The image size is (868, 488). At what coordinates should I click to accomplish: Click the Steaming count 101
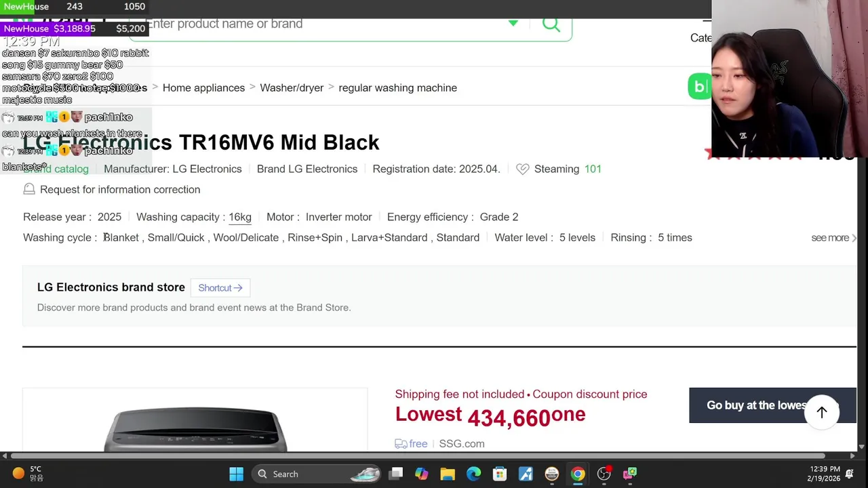pyautogui.click(x=593, y=169)
